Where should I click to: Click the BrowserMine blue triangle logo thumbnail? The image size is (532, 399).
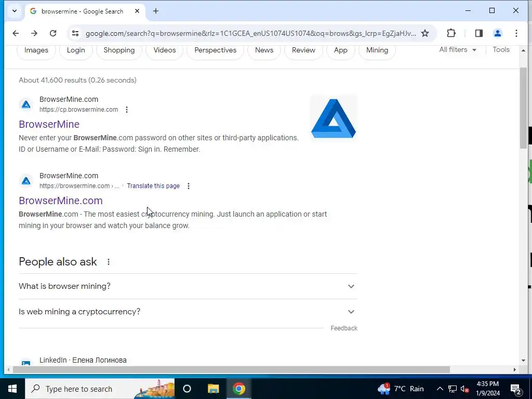point(334,119)
